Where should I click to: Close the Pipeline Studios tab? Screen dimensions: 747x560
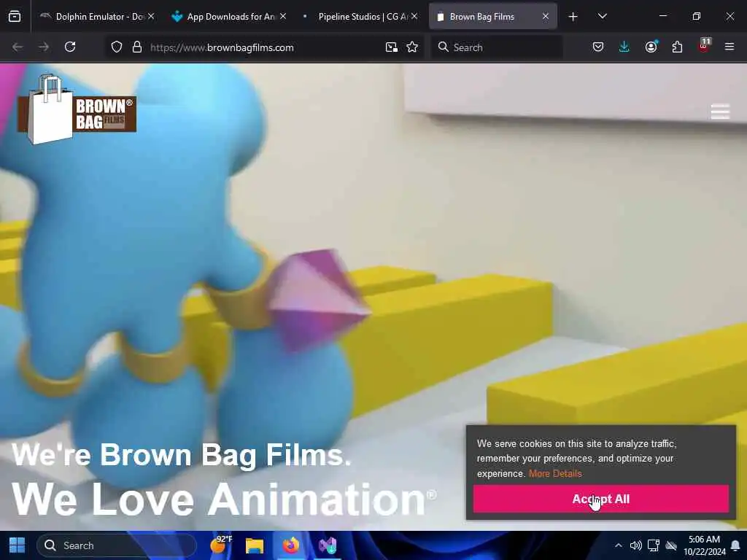pos(414,16)
